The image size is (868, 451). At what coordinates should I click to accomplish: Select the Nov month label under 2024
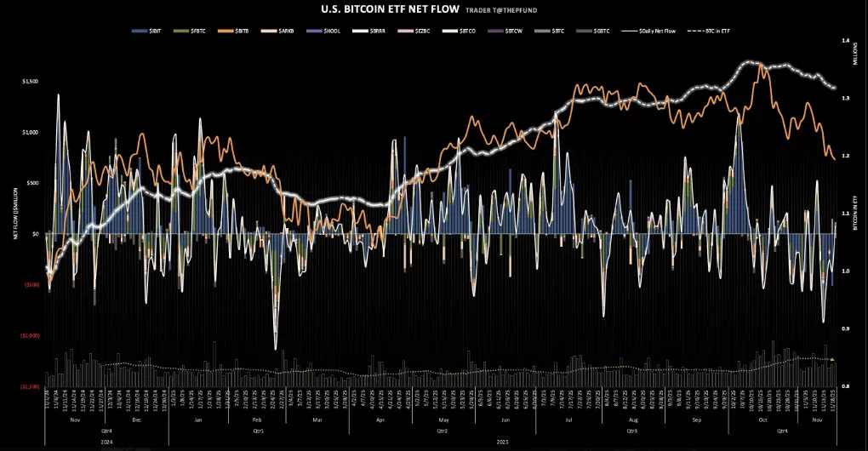pos(74,420)
